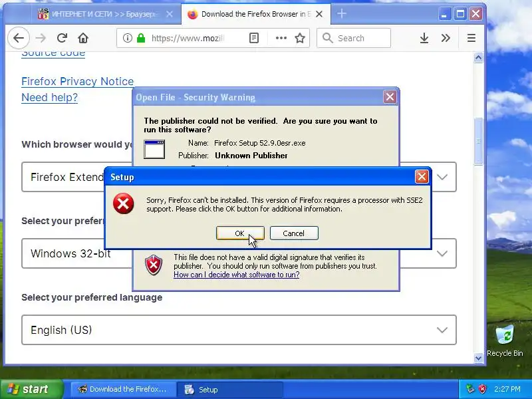Click the browser back arrow button
This screenshot has width=532, height=399.
click(19, 38)
